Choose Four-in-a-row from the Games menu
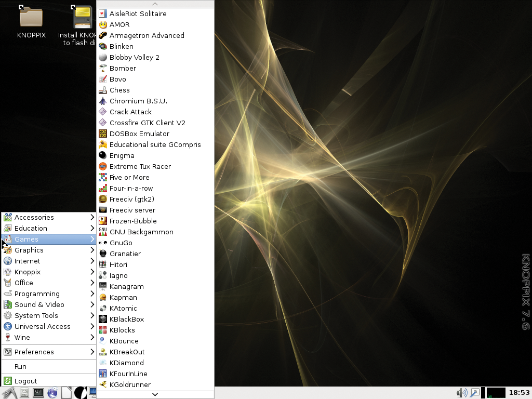Image resolution: width=532 pixels, height=399 pixels. (155, 188)
